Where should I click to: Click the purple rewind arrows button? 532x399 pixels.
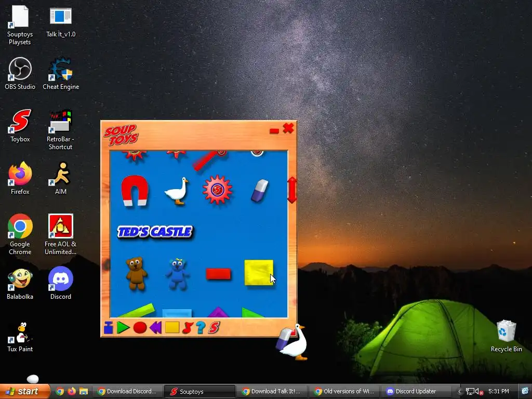pos(156,328)
